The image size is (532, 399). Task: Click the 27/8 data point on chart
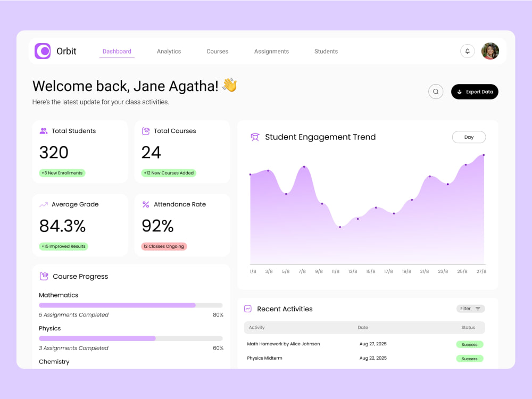[x=484, y=155]
